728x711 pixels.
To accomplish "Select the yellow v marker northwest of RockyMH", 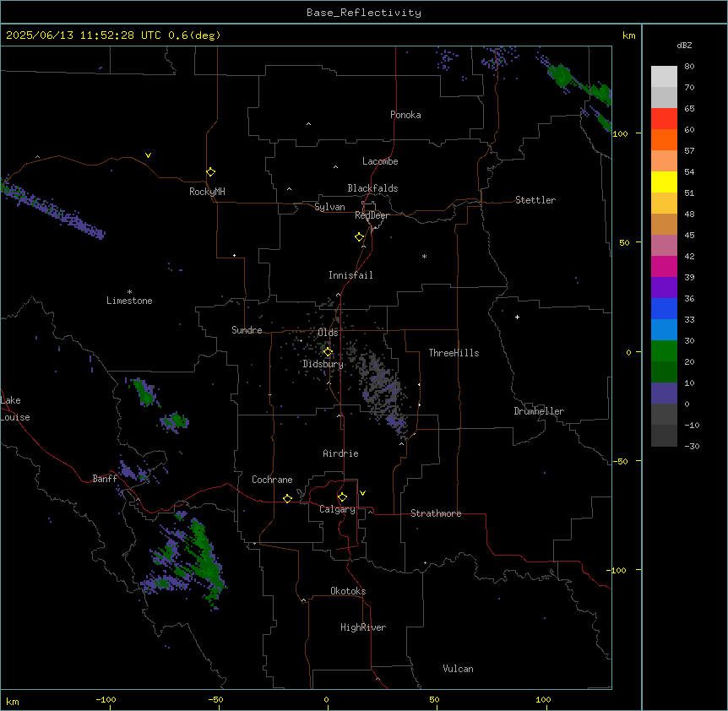I will 148,155.
